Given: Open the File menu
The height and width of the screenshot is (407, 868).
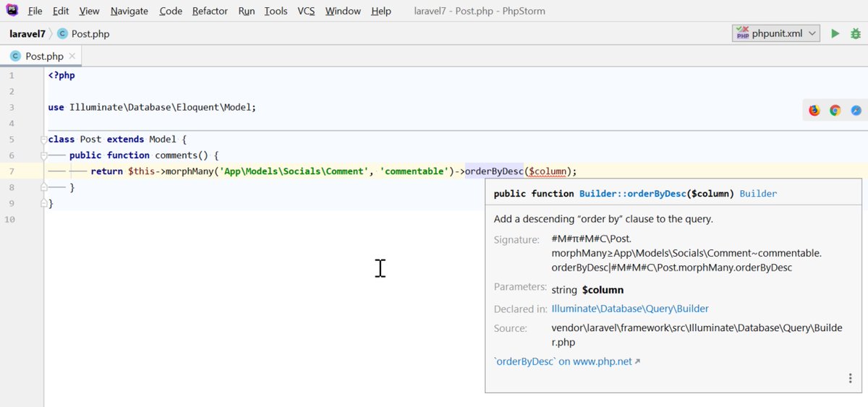Looking at the screenshot, I should tap(35, 11).
